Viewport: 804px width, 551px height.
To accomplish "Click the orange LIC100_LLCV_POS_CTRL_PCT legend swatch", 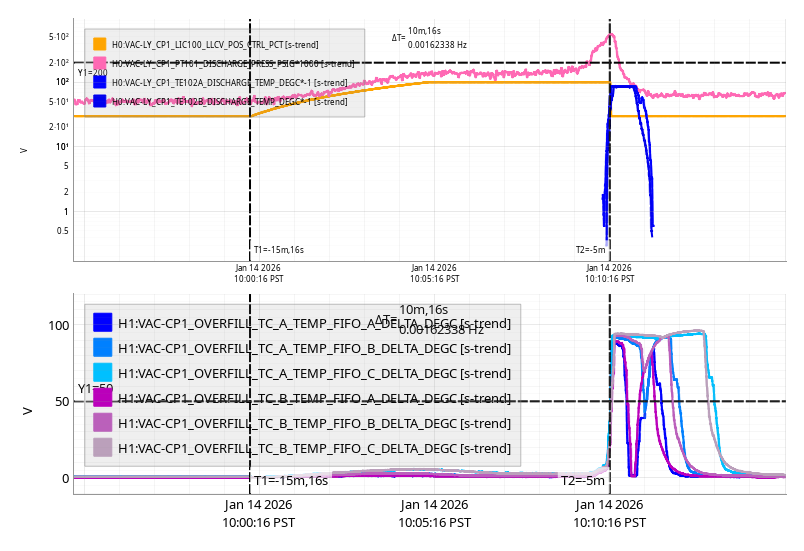I will [100, 44].
